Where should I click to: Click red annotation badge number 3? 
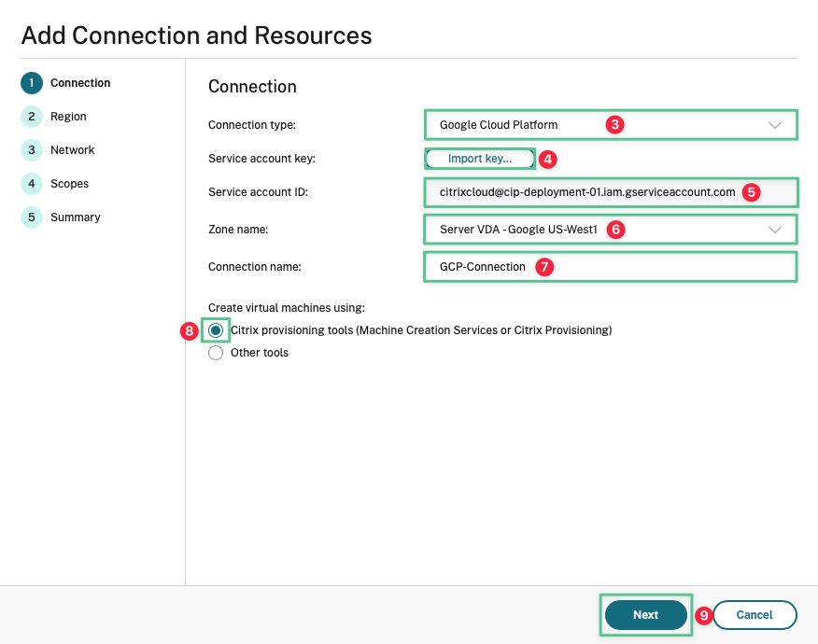[x=615, y=125]
